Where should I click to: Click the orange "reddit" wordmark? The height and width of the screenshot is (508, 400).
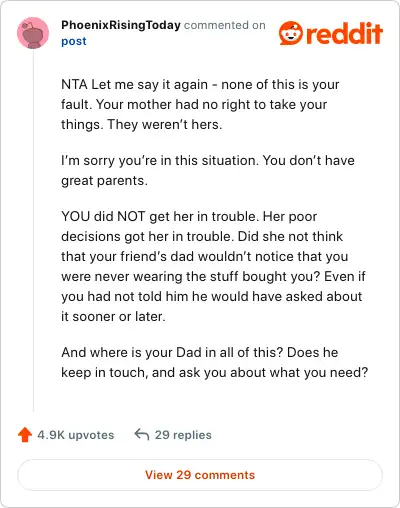[344, 34]
